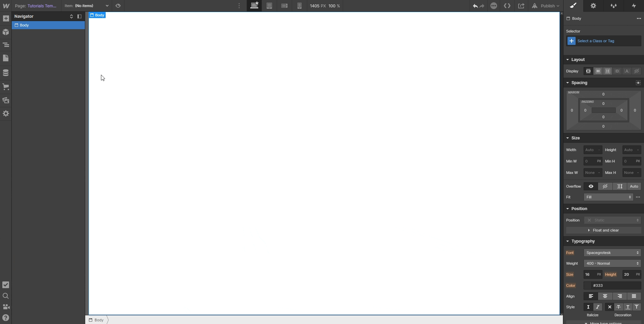
Task: Open the Weight 400 - Normal dropdown
Action: coord(612,263)
